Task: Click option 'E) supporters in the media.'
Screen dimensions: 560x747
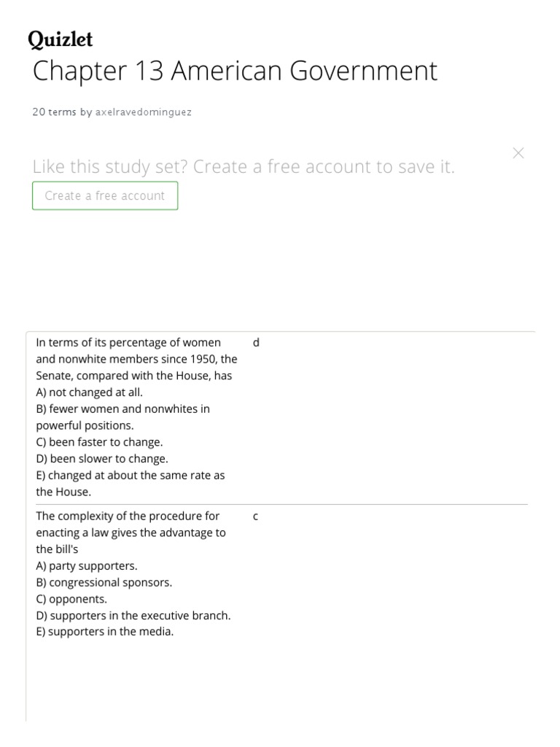Action: [x=105, y=632]
